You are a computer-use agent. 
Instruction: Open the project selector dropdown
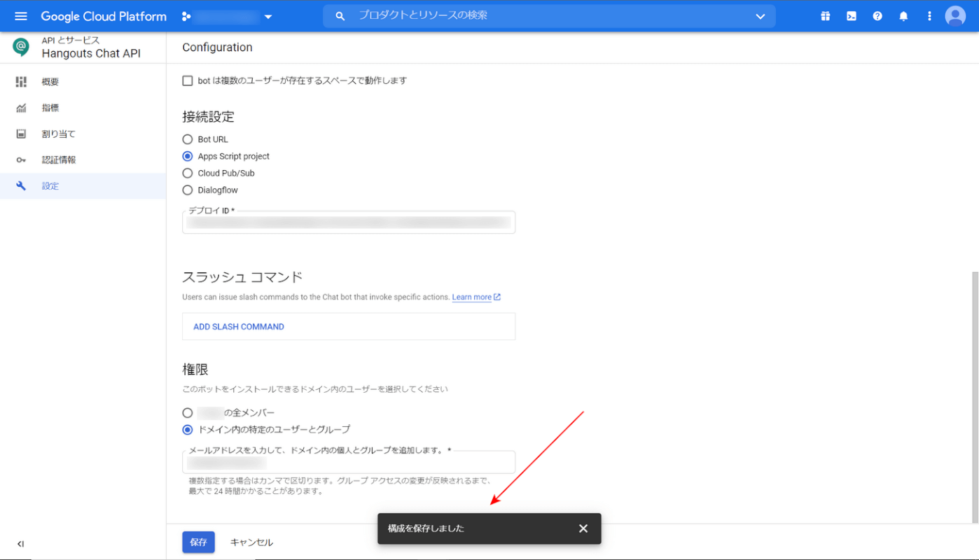point(228,16)
